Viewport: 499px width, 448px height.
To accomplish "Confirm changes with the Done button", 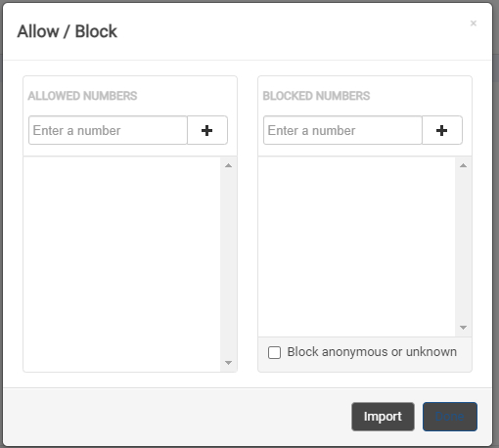I will pyautogui.click(x=450, y=417).
